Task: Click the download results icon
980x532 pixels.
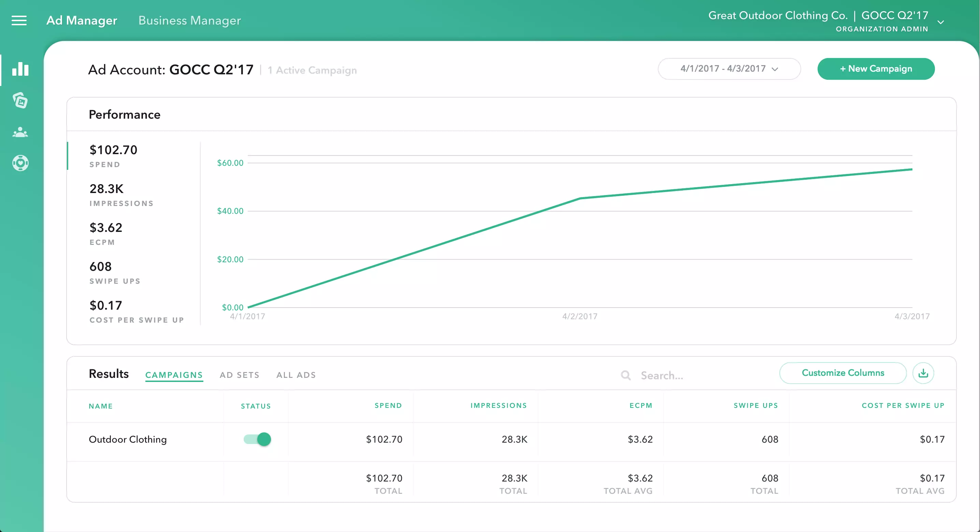Action: pyautogui.click(x=923, y=373)
